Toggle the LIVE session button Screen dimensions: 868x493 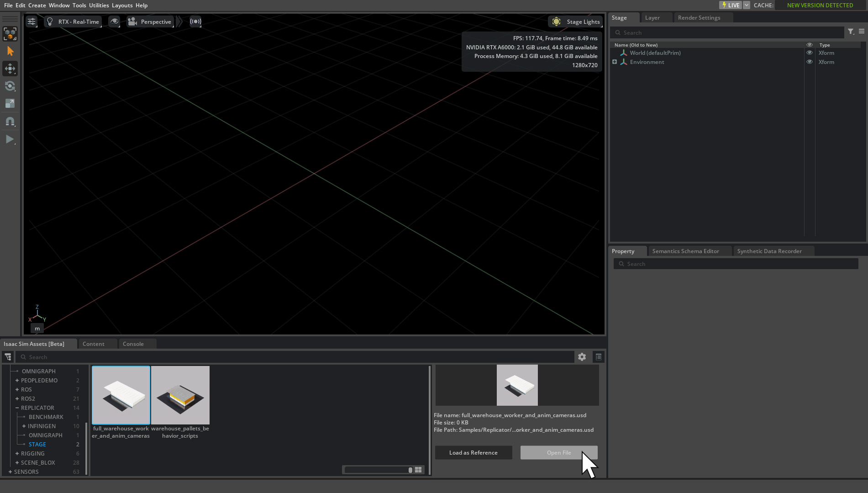tap(731, 5)
